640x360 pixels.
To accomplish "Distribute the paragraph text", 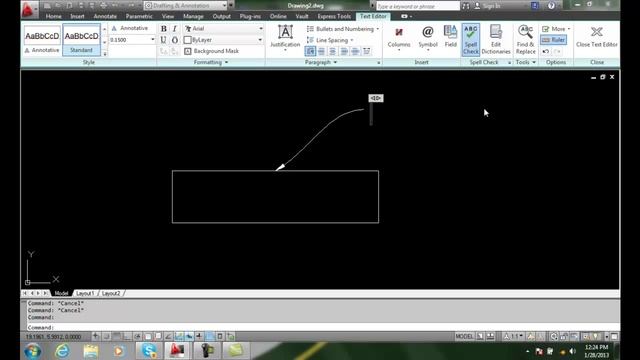I will click(x=367, y=51).
